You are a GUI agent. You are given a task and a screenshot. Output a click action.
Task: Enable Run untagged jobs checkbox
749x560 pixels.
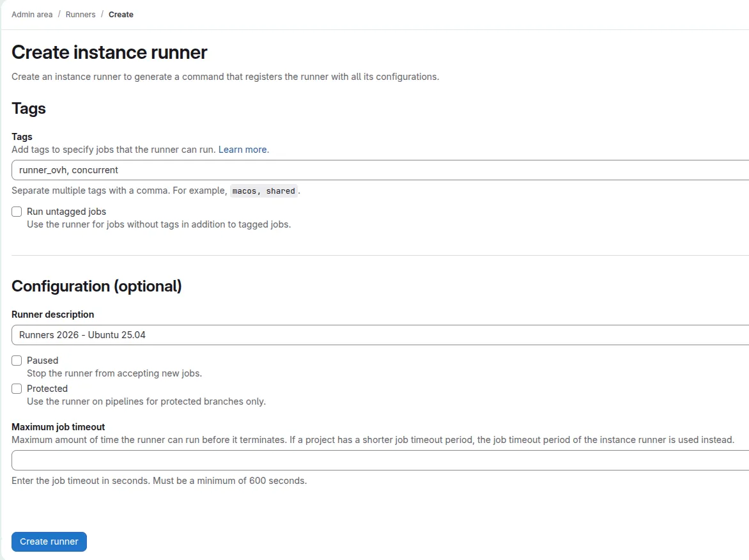[x=17, y=212]
